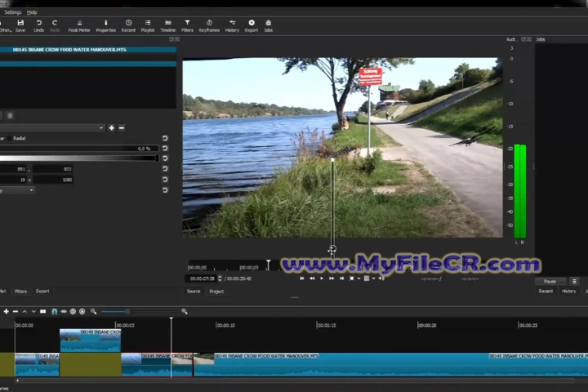Toggle Ripple All Tracks on timeline
Image resolution: width=588 pixels, height=392 pixels.
[x=82, y=311]
